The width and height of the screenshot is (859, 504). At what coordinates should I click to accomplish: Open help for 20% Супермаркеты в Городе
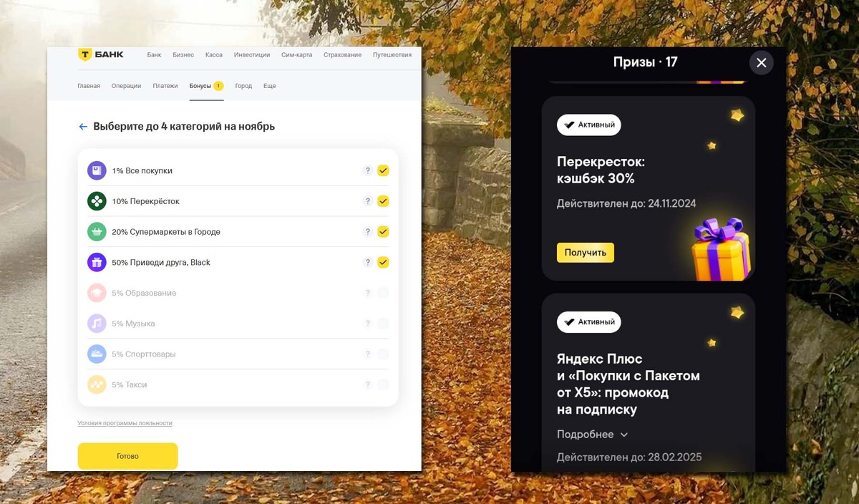[367, 232]
